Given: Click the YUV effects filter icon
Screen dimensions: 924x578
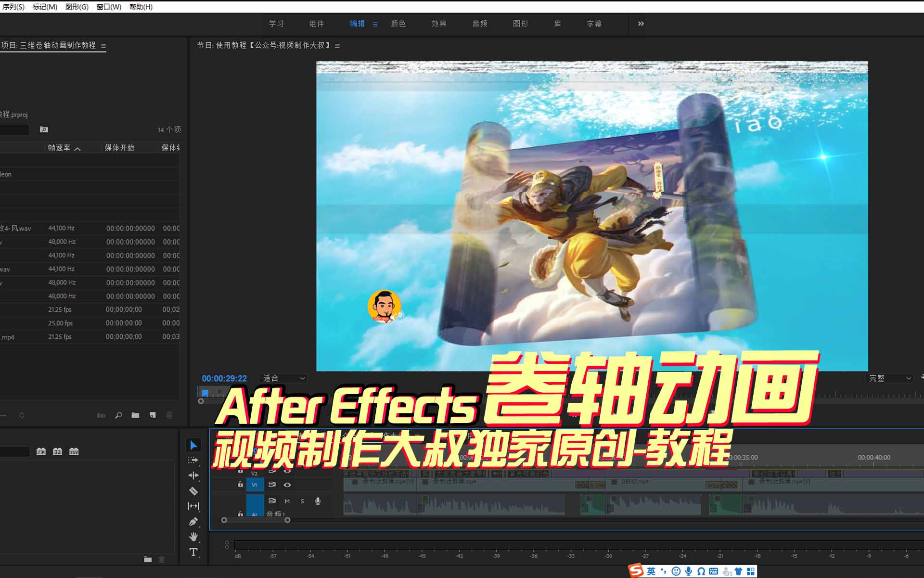Looking at the screenshot, I should point(74,451).
